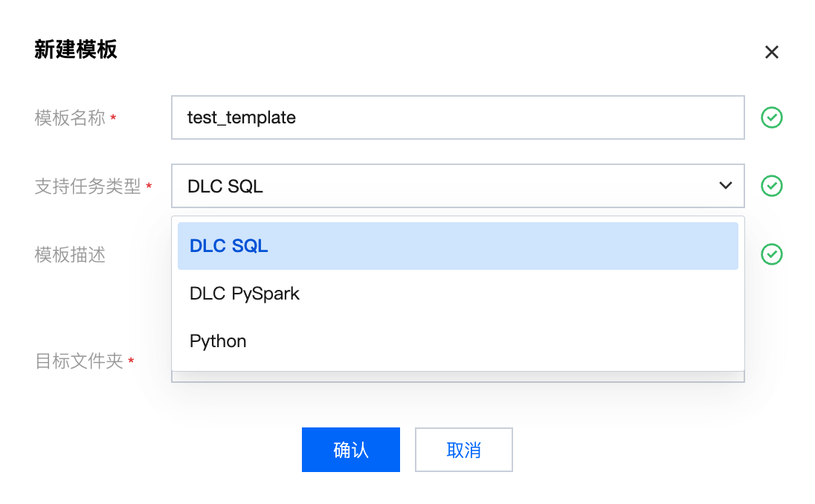The image size is (815, 504).
Task: Click the 目标文件夹 field label
Action: click(x=79, y=362)
